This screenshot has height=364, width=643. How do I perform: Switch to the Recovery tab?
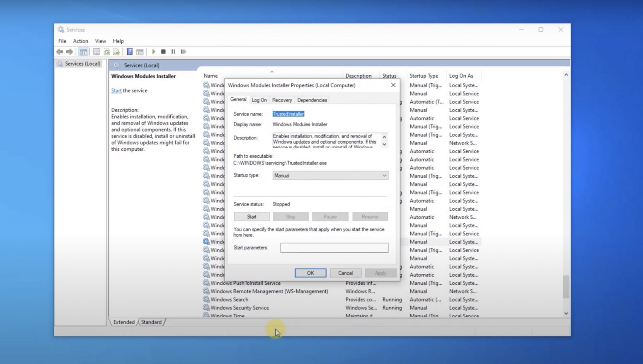click(x=282, y=100)
